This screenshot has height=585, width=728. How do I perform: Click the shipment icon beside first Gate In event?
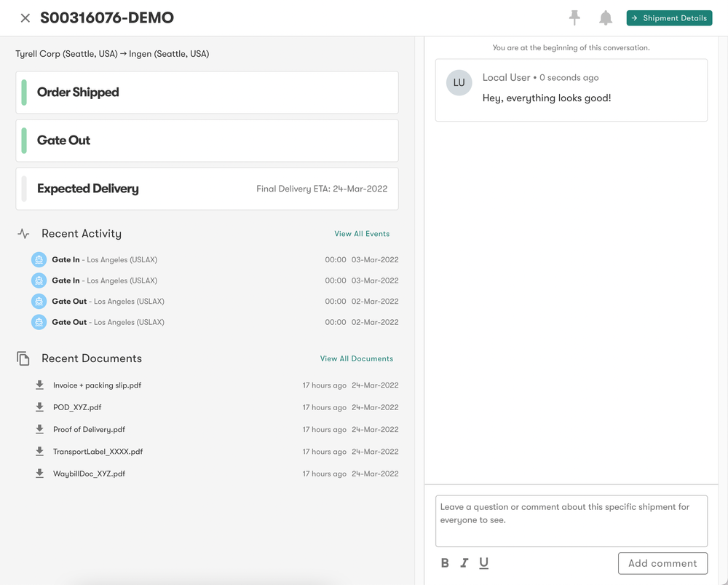pyautogui.click(x=38, y=259)
